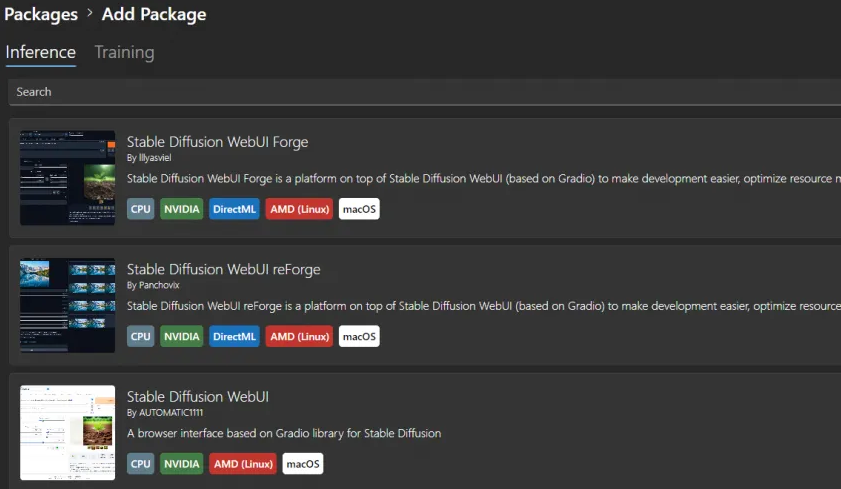Click the Add Package breadcrumb title

(154, 14)
